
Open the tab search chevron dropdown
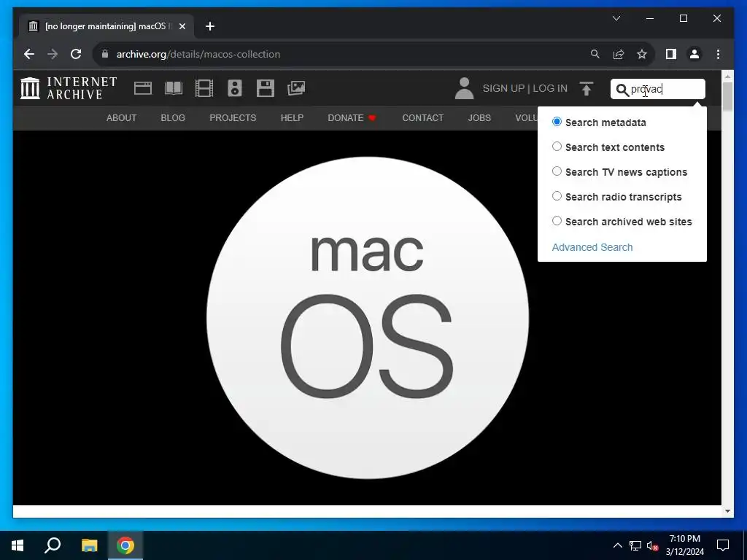(616, 18)
